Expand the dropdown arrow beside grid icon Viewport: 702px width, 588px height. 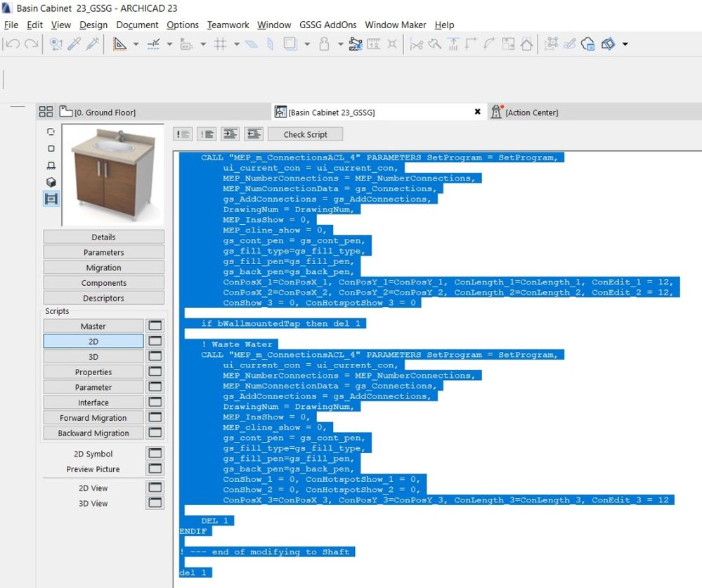coord(236,44)
